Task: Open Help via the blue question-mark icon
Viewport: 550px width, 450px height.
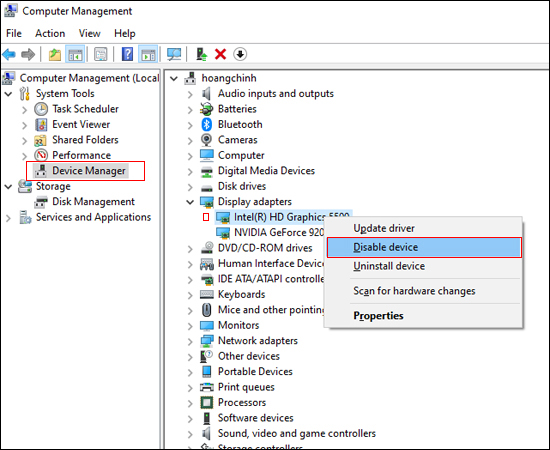Action: (x=127, y=54)
